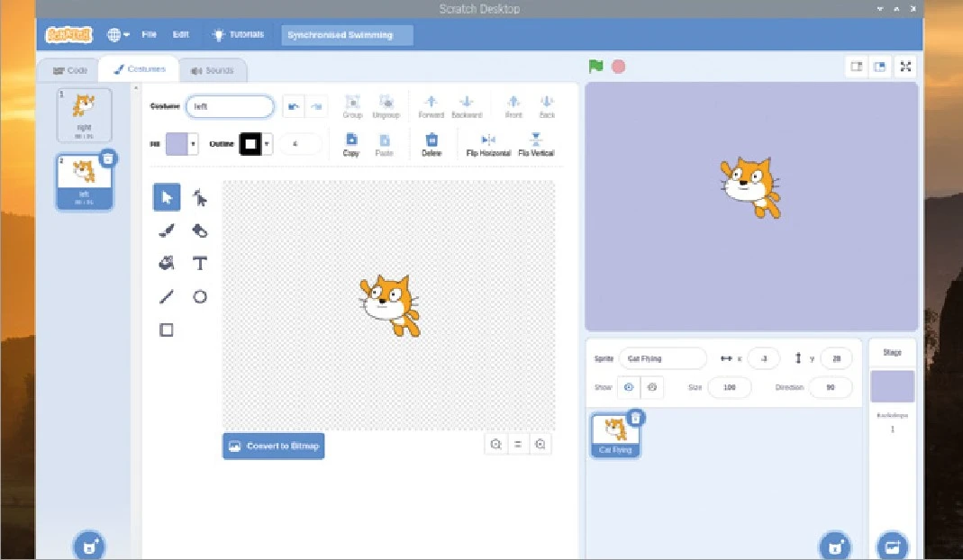Select the Rectangle shape tool
The image size is (963, 560).
(166, 330)
